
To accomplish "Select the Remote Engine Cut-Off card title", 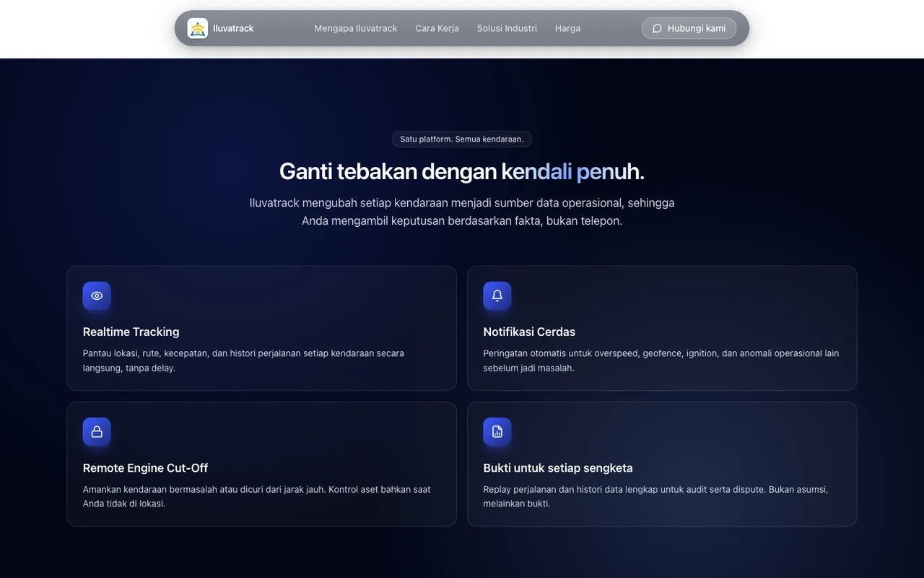I will click(146, 467).
